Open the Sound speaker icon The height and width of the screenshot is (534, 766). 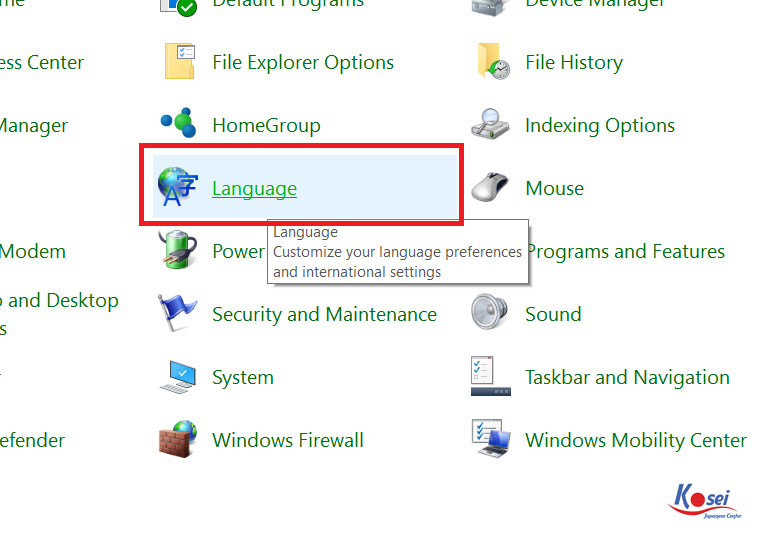(490, 312)
